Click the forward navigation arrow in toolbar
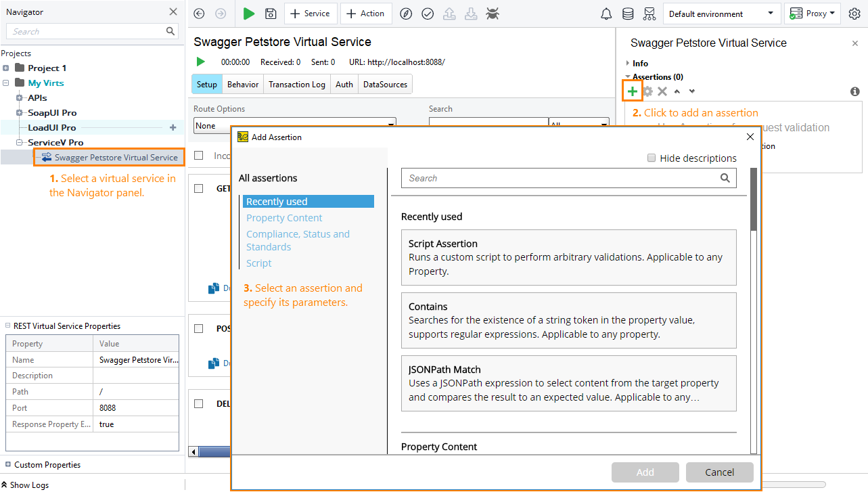The width and height of the screenshot is (868, 492). pyautogui.click(x=221, y=14)
